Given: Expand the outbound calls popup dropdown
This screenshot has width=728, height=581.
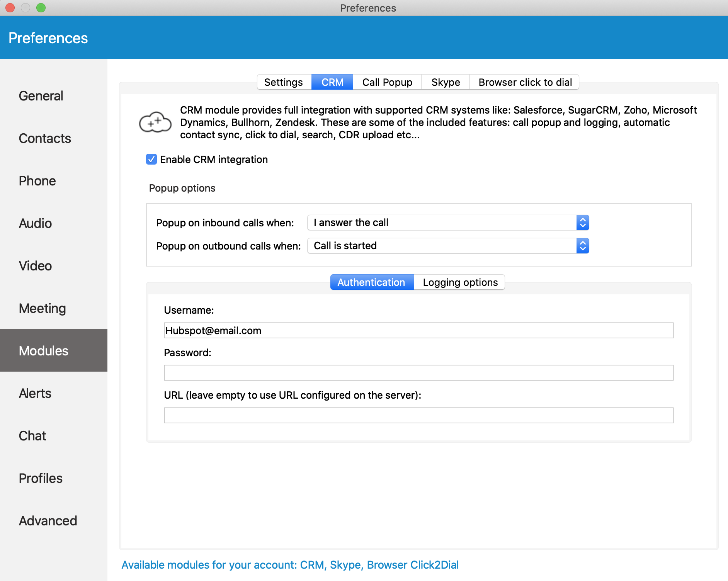Looking at the screenshot, I should click(x=448, y=246).
